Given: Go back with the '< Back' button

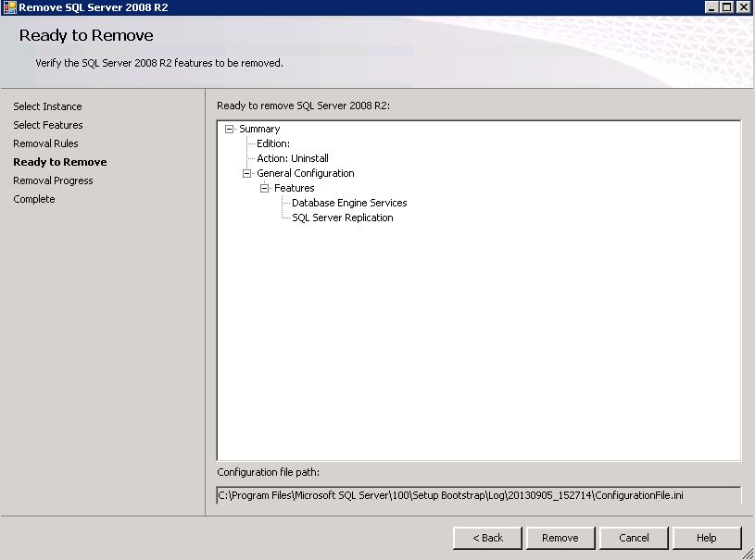Looking at the screenshot, I should click(487, 538).
